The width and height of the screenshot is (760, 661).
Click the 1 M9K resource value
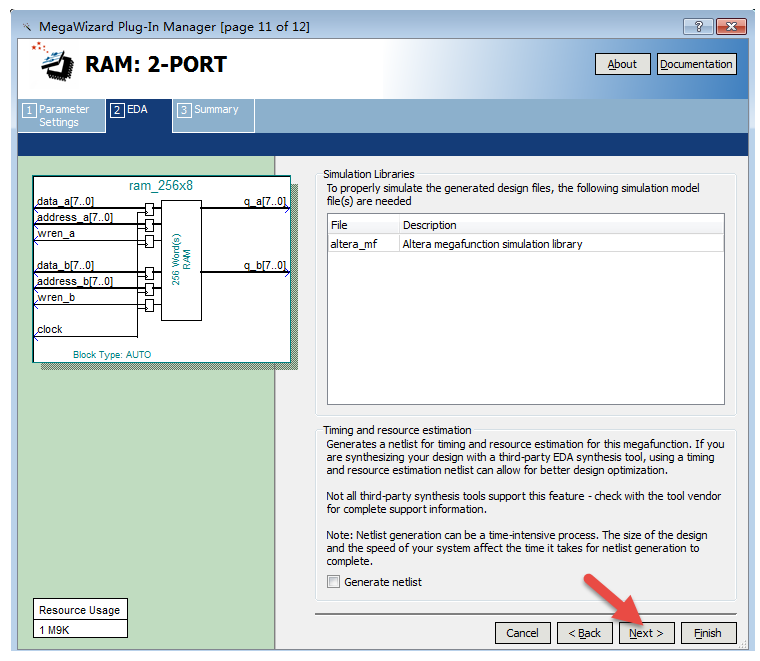[x=80, y=630]
